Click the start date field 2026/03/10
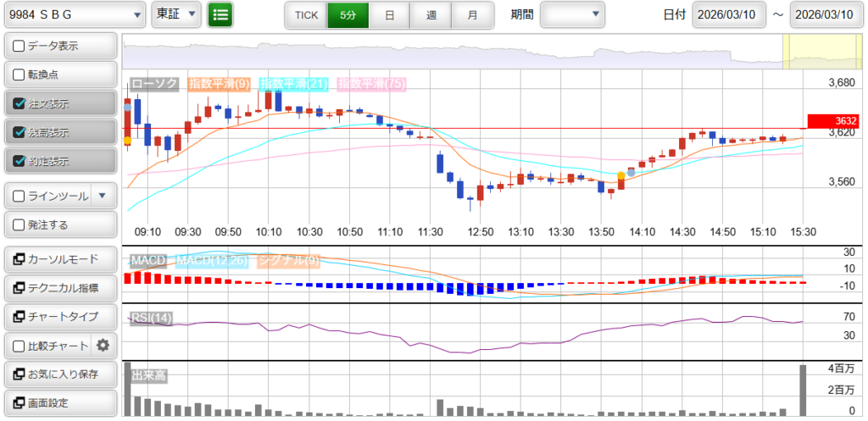 728,15
